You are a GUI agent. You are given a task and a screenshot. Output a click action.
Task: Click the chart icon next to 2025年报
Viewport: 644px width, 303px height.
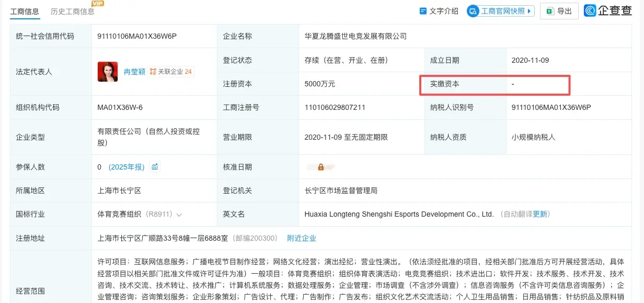[155, 166]
